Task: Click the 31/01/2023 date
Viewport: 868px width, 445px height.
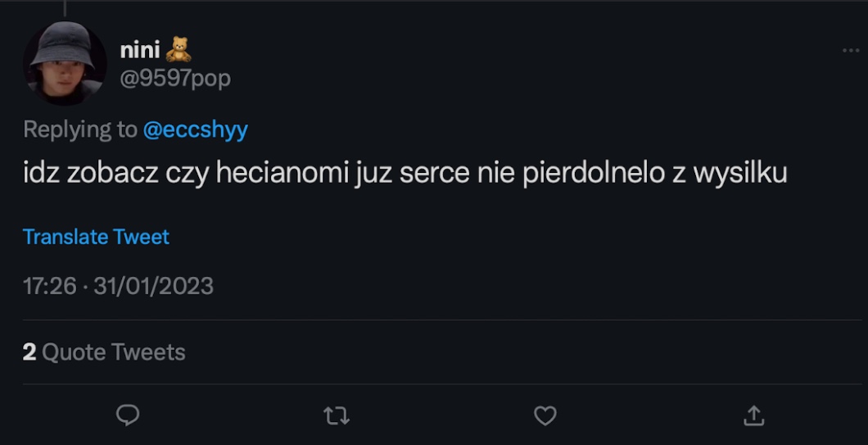Action: click(x=153, y=286)
